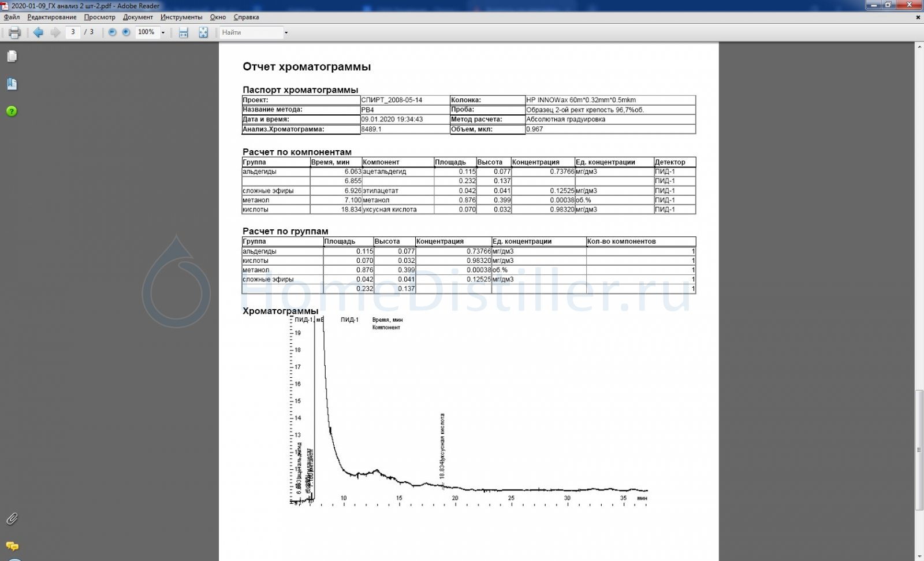Viewport: 924px width, 561px height.
Task: Click the heading Расчет по группам
Action: tap(285, 231)
